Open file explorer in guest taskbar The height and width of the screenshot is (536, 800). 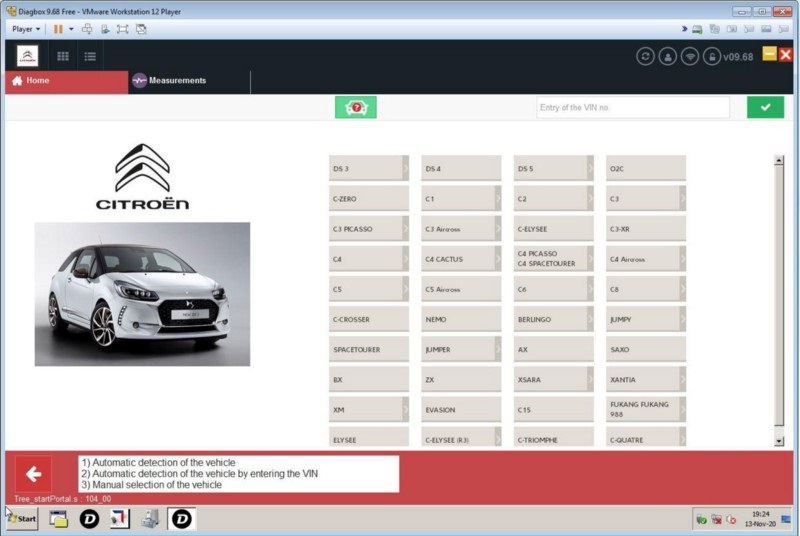click(59, 519)
